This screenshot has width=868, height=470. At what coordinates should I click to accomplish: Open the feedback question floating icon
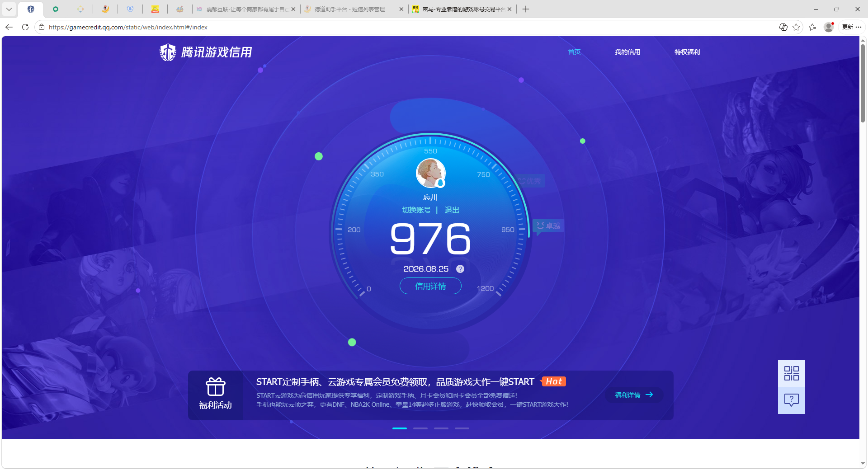point(792,400)
